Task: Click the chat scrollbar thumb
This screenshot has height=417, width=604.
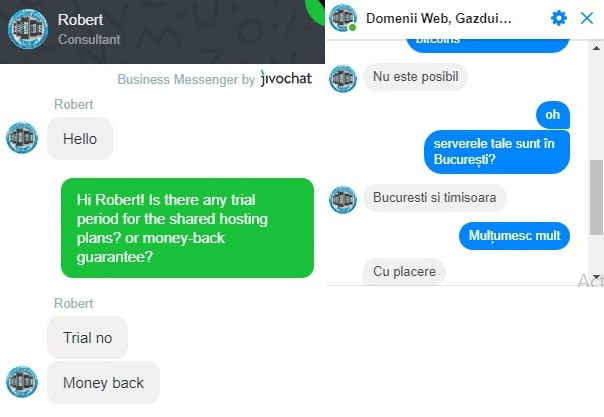Action: pos(596,197)
